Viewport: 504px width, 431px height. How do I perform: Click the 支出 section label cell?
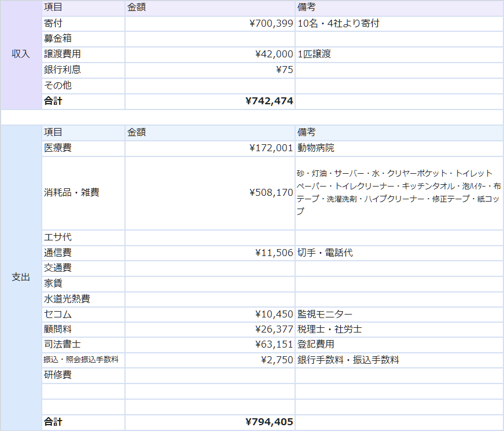(21, 277)
